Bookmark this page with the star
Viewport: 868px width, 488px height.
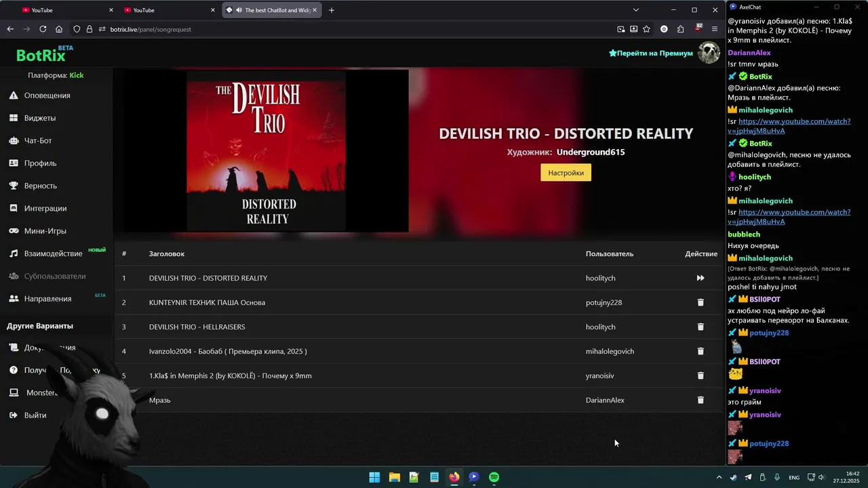pos(646,29)
